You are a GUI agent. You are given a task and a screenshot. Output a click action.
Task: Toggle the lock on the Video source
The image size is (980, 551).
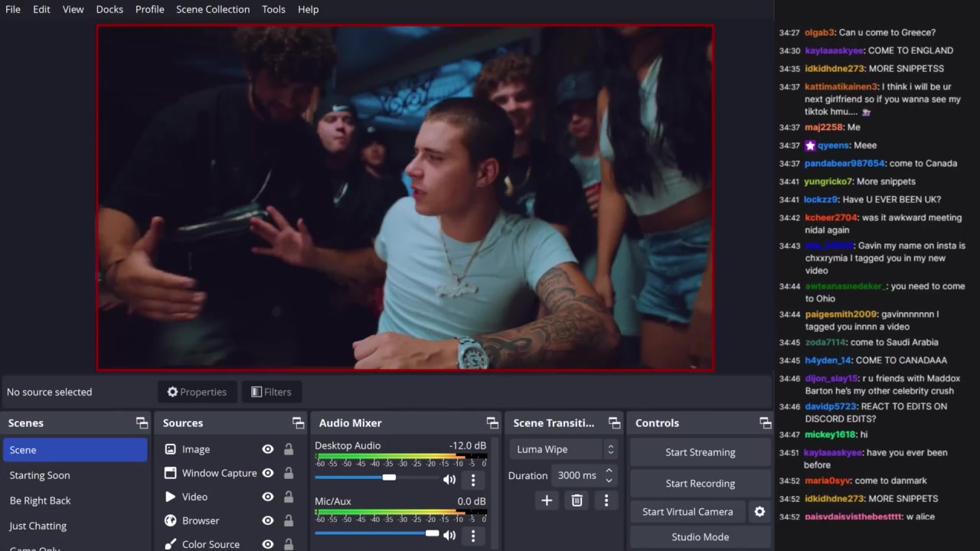point(289,497)
